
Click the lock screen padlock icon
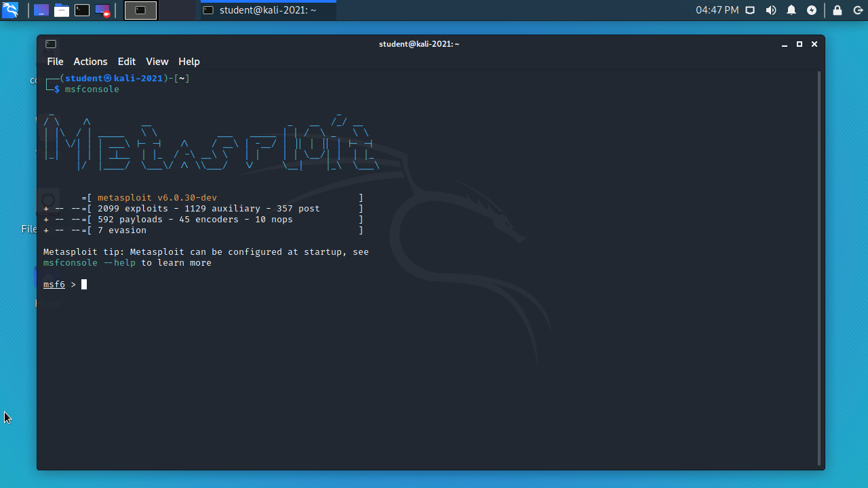(837, 10)
